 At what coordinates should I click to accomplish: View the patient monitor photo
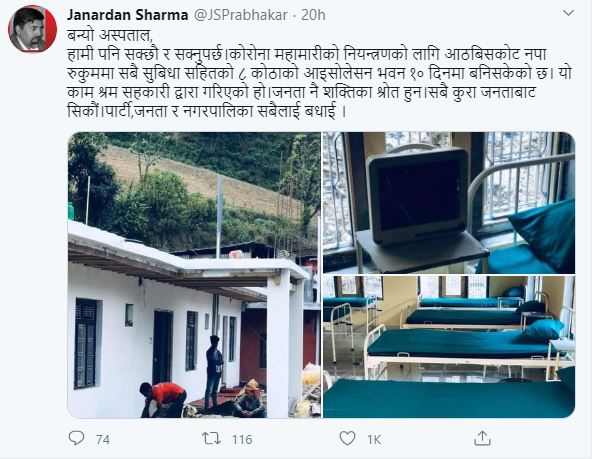point(449,203)
